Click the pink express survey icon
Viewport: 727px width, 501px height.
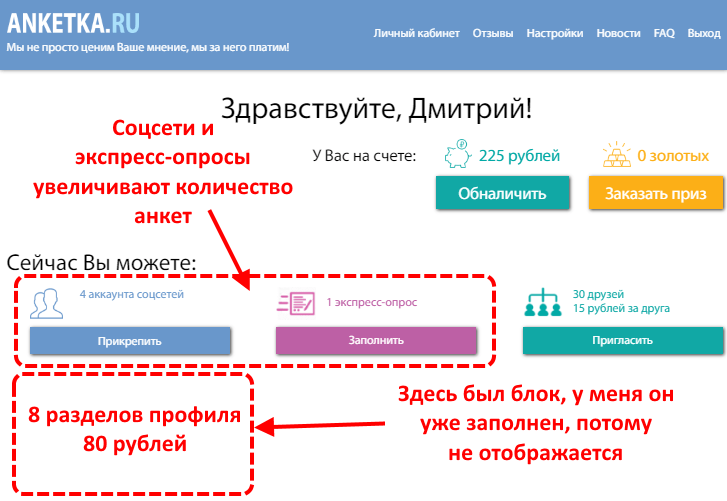point(295,302)
